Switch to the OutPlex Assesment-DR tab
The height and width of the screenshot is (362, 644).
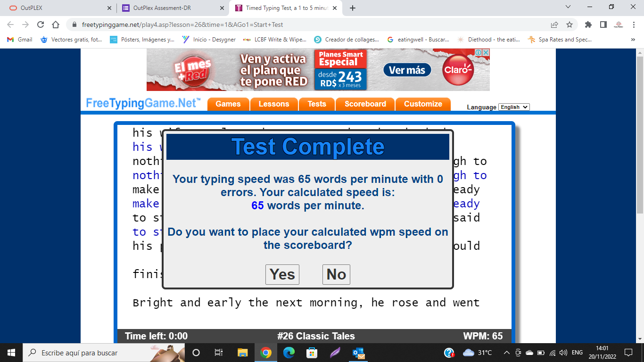(173, 8)
